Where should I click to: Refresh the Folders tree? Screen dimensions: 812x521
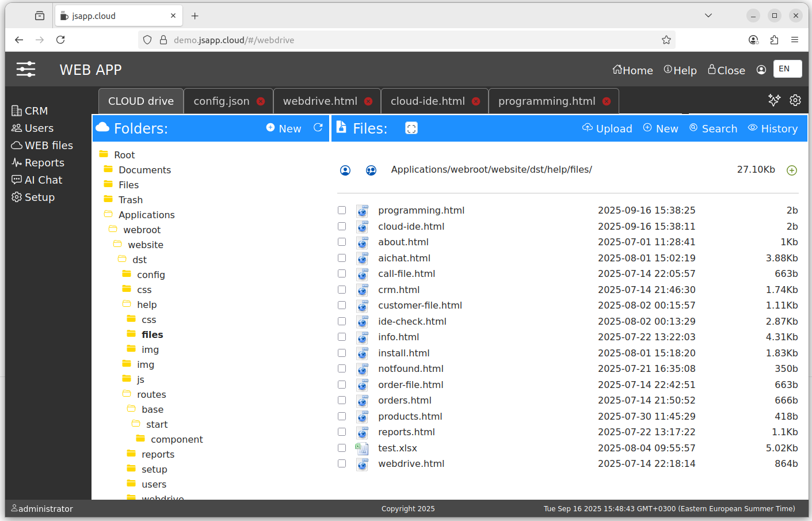[318, 128]
